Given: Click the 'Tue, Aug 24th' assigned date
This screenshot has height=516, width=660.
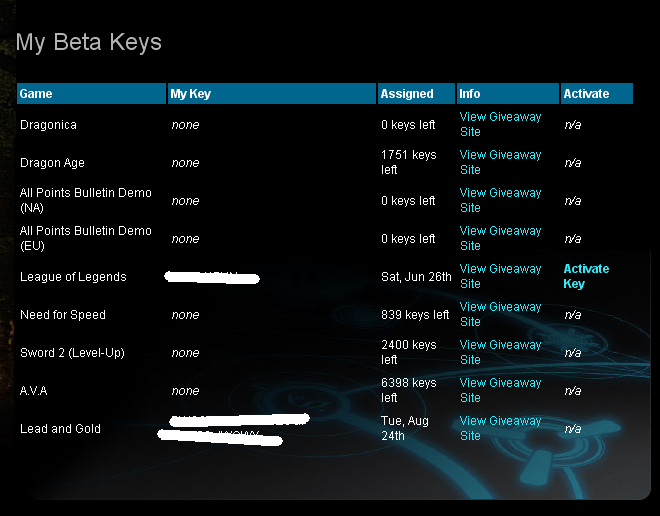Looking at the screenshot, I should click(x=405, y=428).
